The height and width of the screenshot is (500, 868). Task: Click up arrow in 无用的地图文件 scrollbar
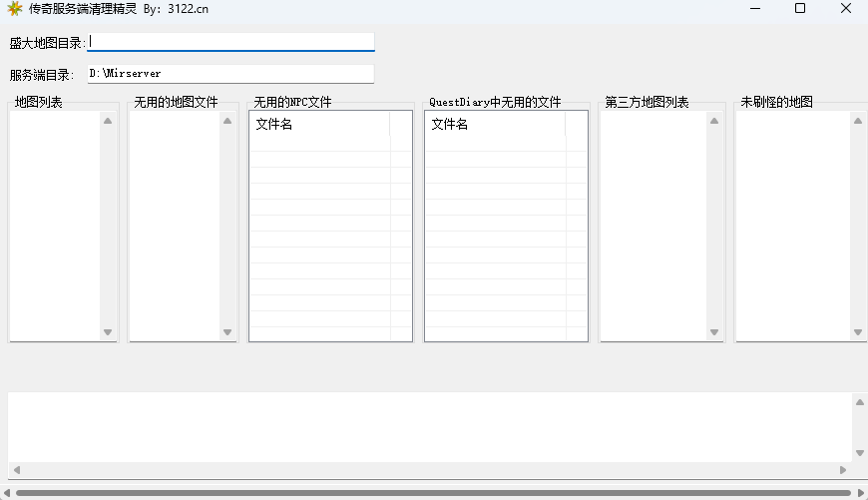[x=227, y=121]
